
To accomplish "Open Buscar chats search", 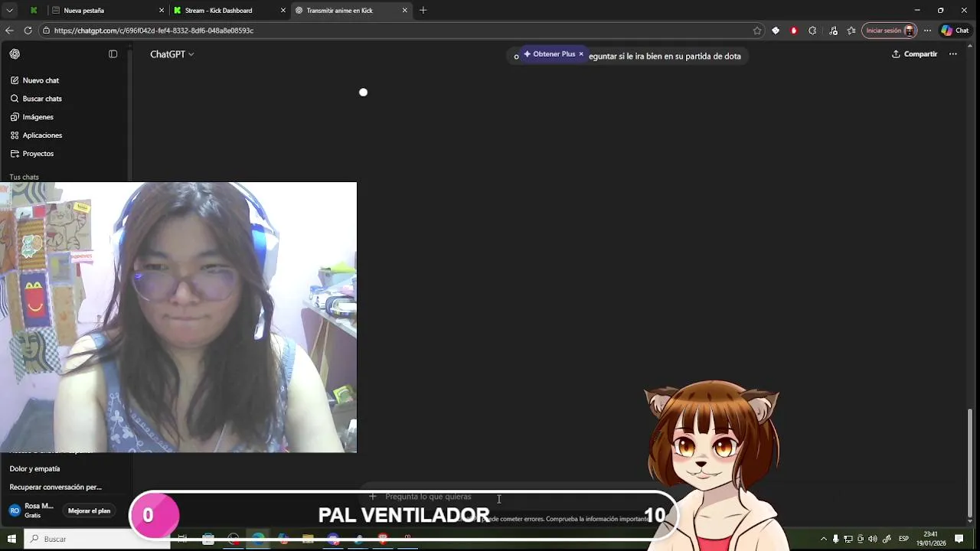I will pyautogui.click(x=42, y=99).
